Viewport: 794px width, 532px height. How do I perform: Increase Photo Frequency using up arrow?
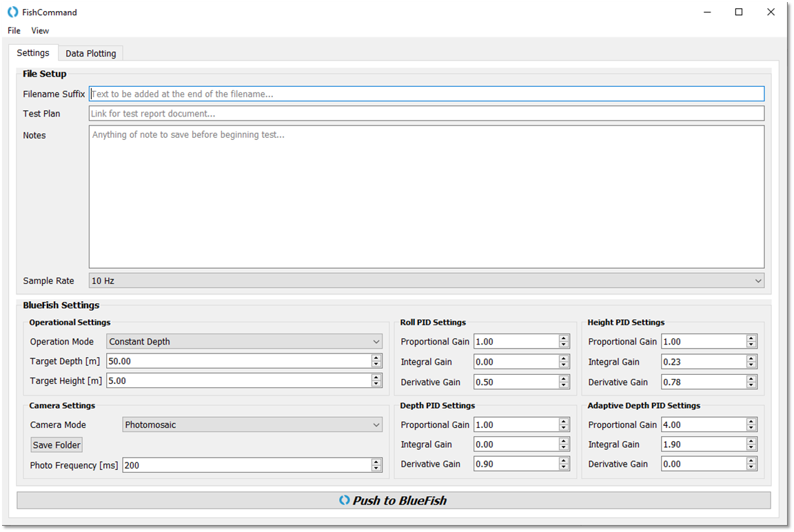coord(376,462)
